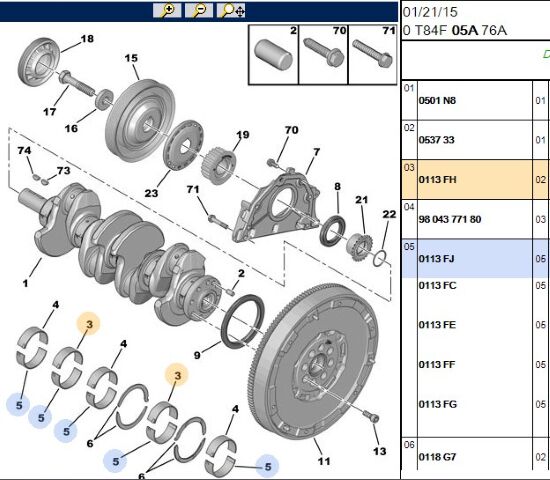
Task: Click row index 01 in parts table
Action: pos(409,88)
